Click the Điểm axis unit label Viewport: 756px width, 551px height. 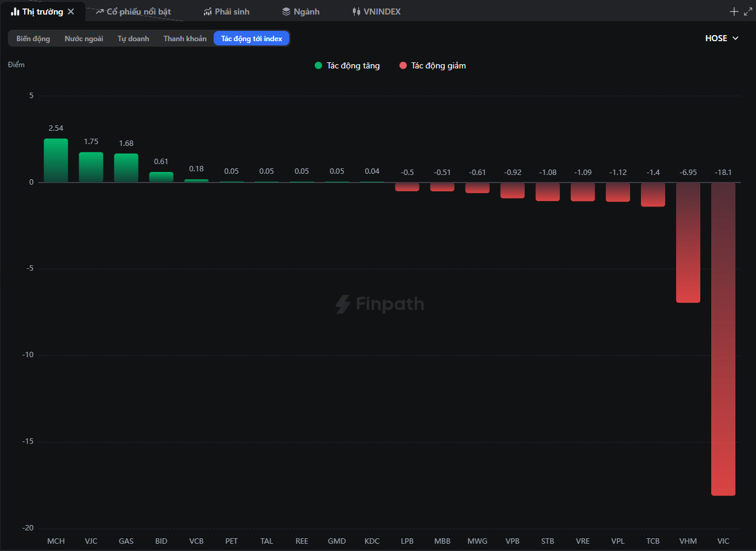[x=16, y=65]
